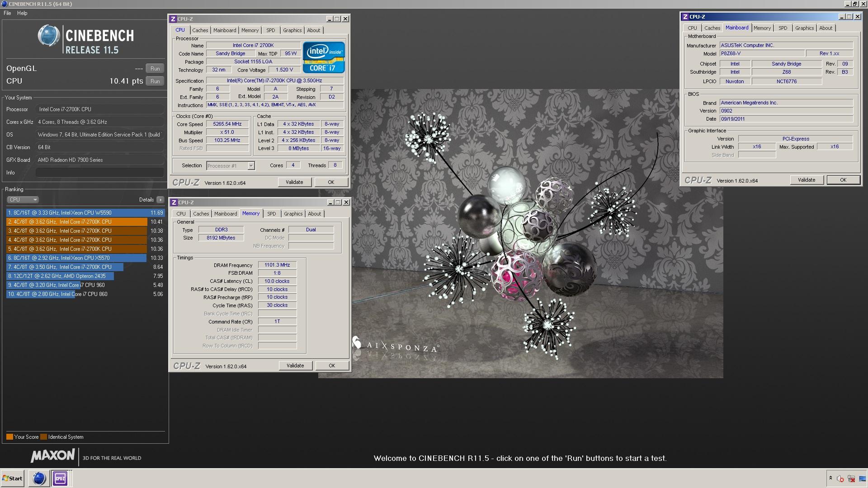
Task: Select ranking row Core i7 CPU 960
Action: click(85, 285)
